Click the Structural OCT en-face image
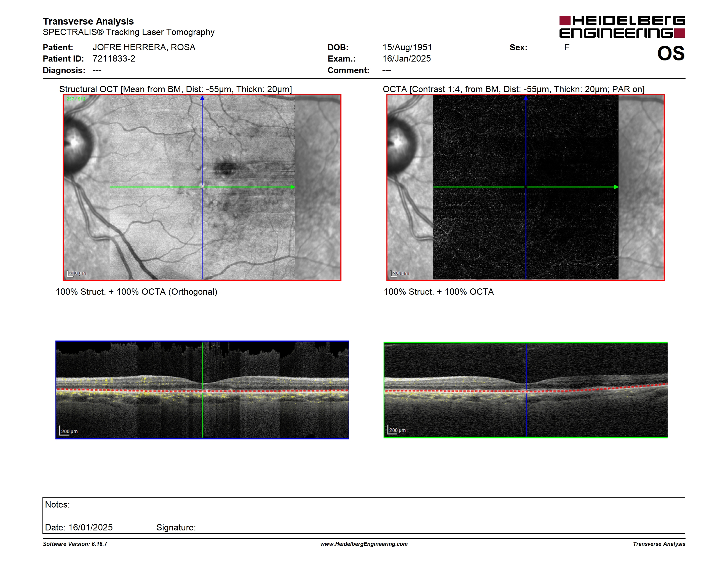Image resolution: width=728 pixels, height=563 pixels. pos(202,187)
